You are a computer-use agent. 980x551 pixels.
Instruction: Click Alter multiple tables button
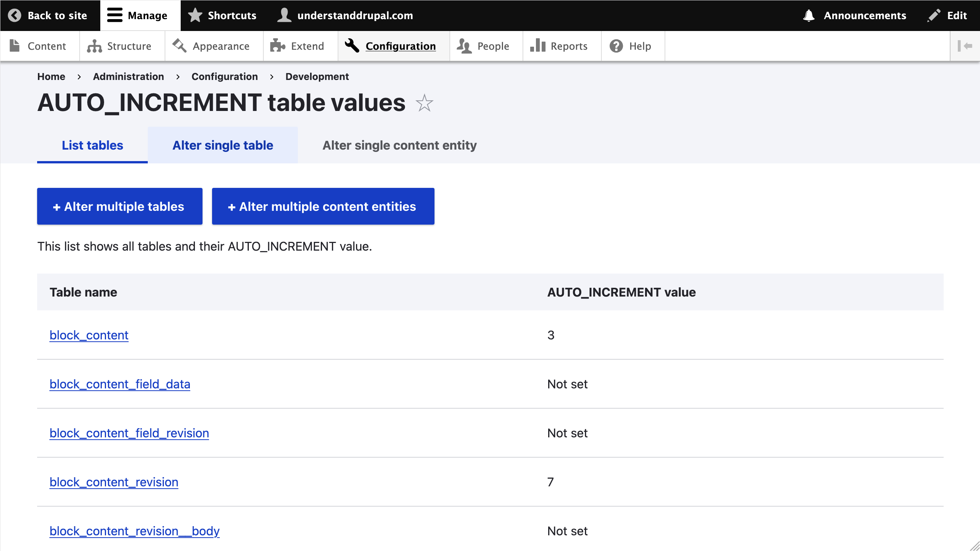(119, 206)
